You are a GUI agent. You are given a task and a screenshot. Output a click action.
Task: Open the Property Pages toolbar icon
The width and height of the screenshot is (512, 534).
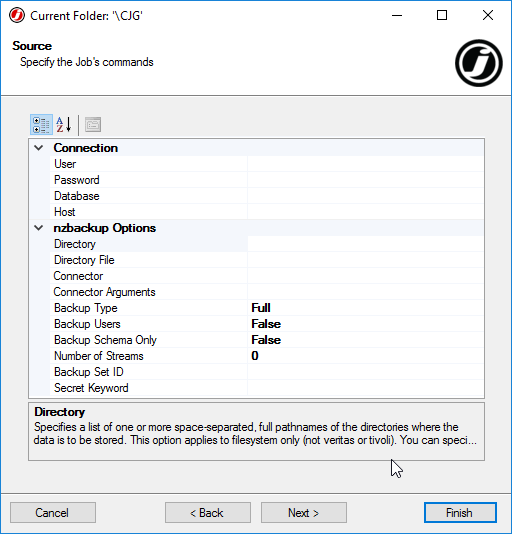coord(93,125)
